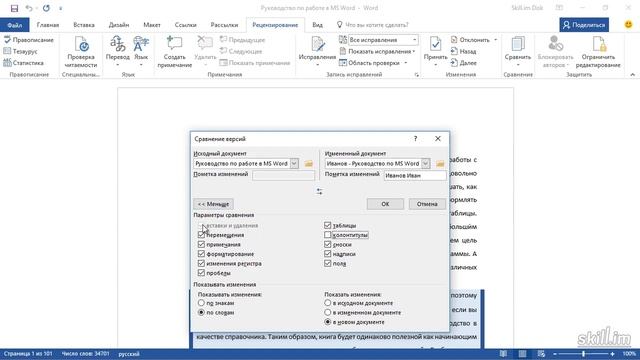Toggle the пробелы checkbox
The height and width of the screenshot is (360, 640).
pos(201,273)
